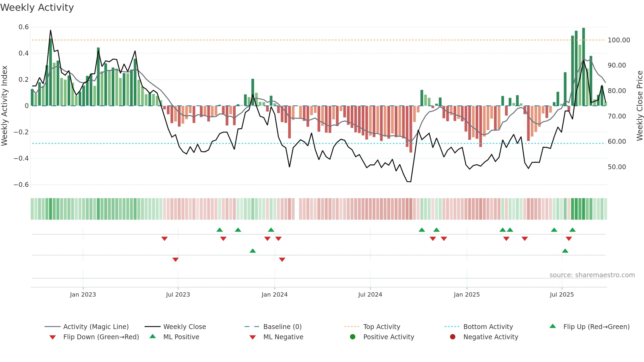Click the cyan dotted Bottom Activity line icon in legend
The width and height of the screenshot is (644, 362).
click(x=452, y=327)
